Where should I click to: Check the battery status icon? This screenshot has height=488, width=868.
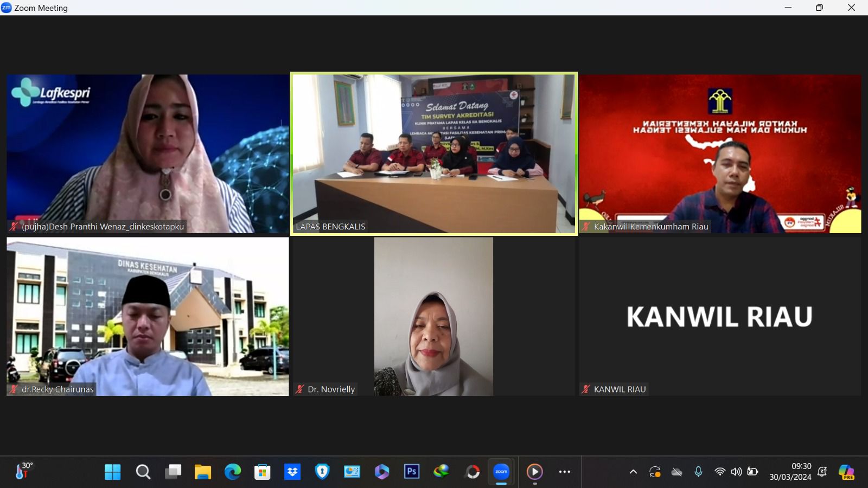752,472
